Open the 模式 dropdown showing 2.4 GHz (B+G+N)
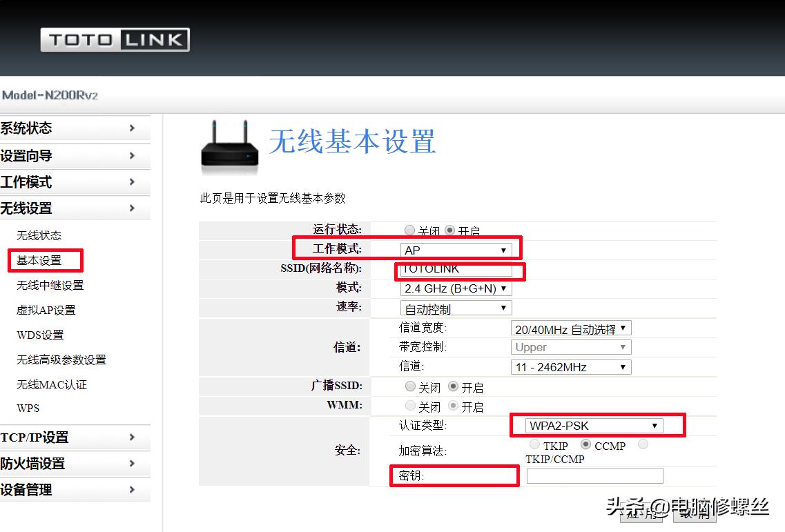785x532 pixels. click(457, 289)
